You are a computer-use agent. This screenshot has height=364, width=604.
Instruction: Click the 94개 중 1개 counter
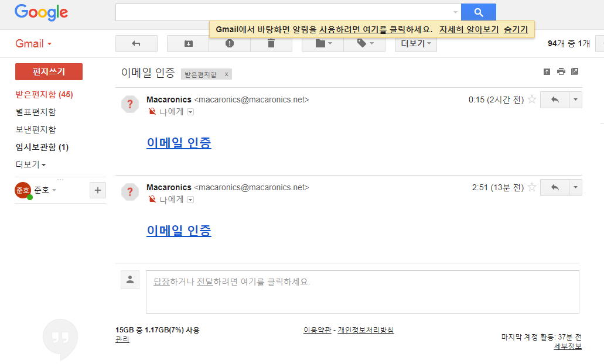tap(569, 43)
